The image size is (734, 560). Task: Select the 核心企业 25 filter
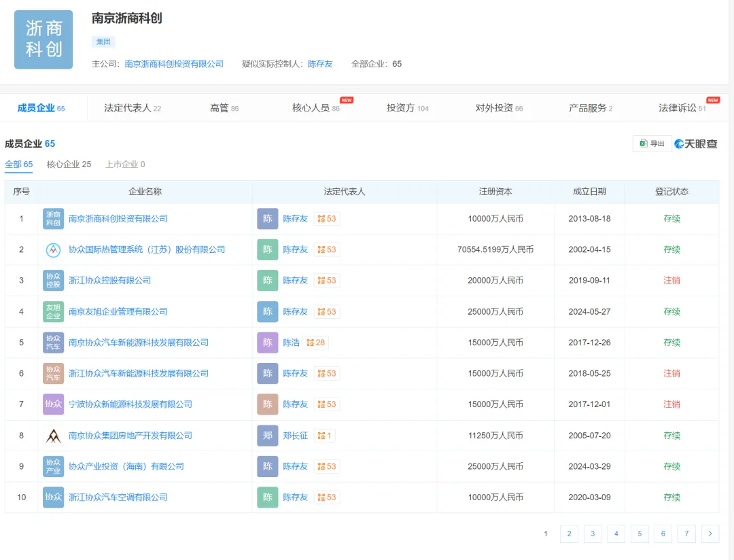69,164
